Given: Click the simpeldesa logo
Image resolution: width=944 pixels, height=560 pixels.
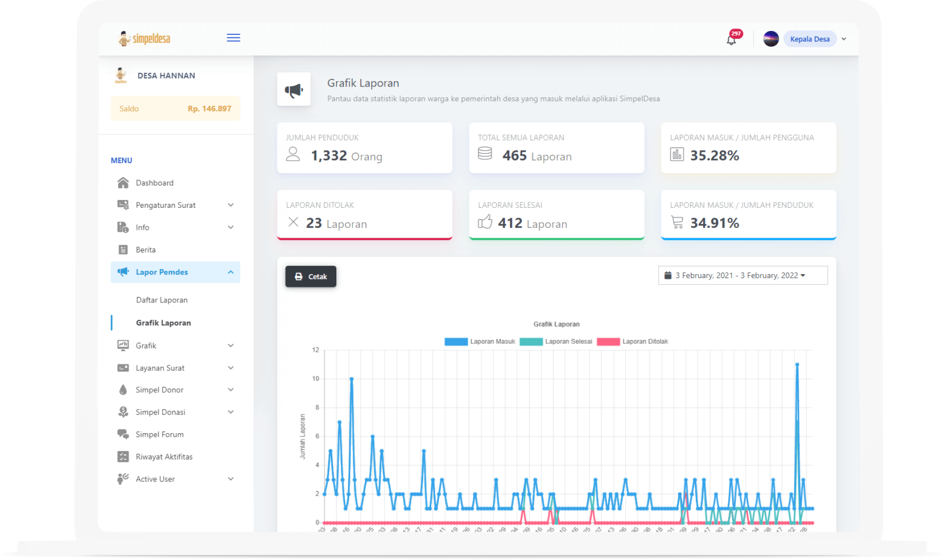Looking at the screenshot, I should point(145,38).
